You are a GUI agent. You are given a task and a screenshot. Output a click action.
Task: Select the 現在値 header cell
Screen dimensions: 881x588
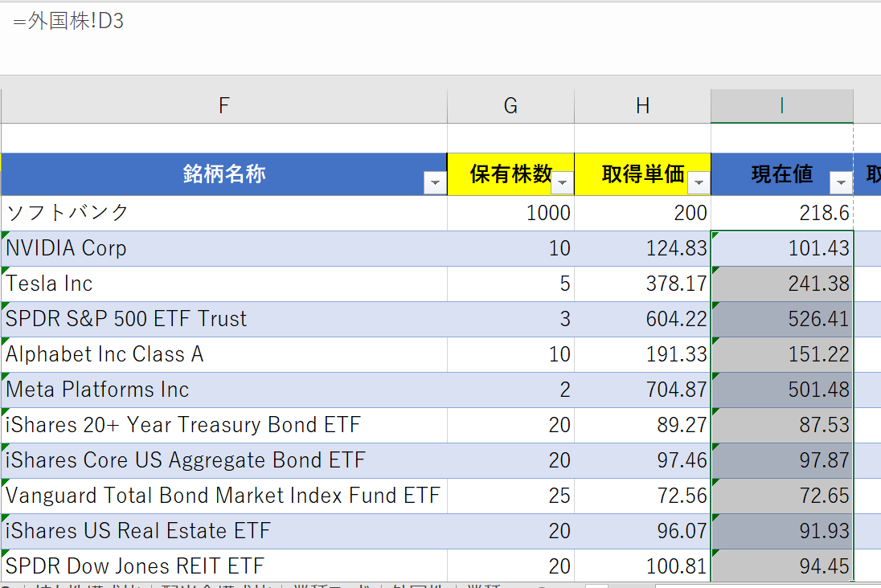coord(782,174)
